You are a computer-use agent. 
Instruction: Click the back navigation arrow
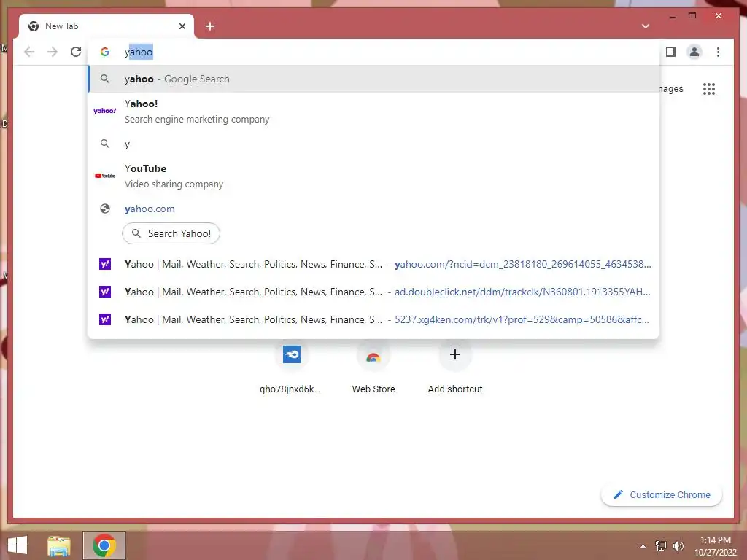(x=29, y=52)
